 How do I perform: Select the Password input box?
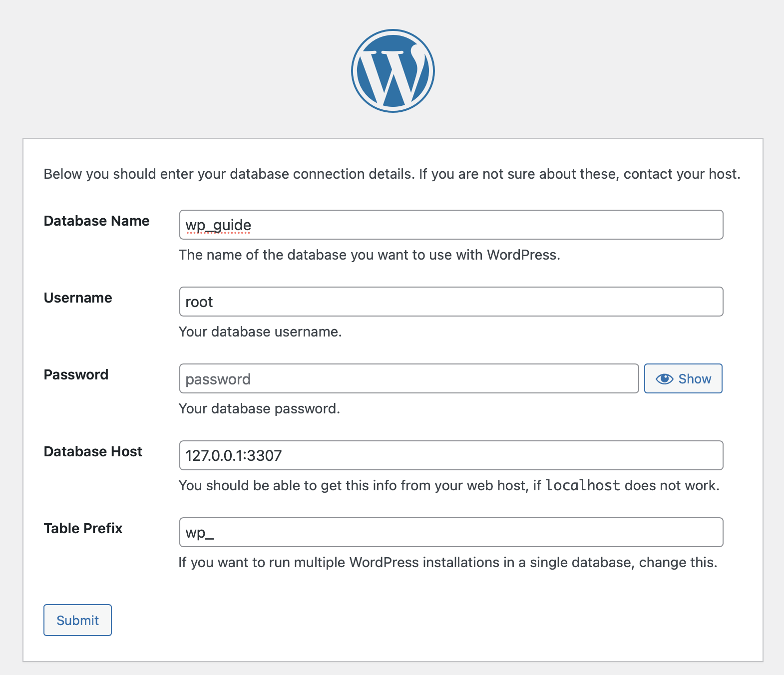pyautogui.click(x=408, y=379)
